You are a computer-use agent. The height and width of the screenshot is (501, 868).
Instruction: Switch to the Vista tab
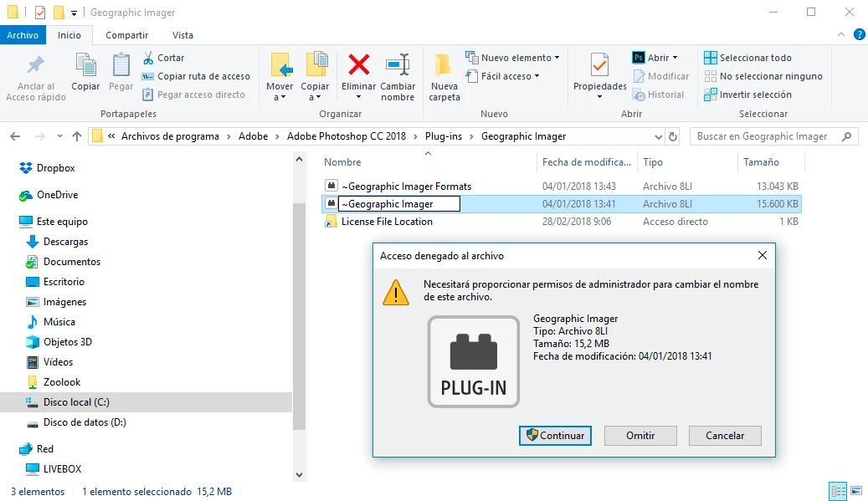click(x=182, y=35)
